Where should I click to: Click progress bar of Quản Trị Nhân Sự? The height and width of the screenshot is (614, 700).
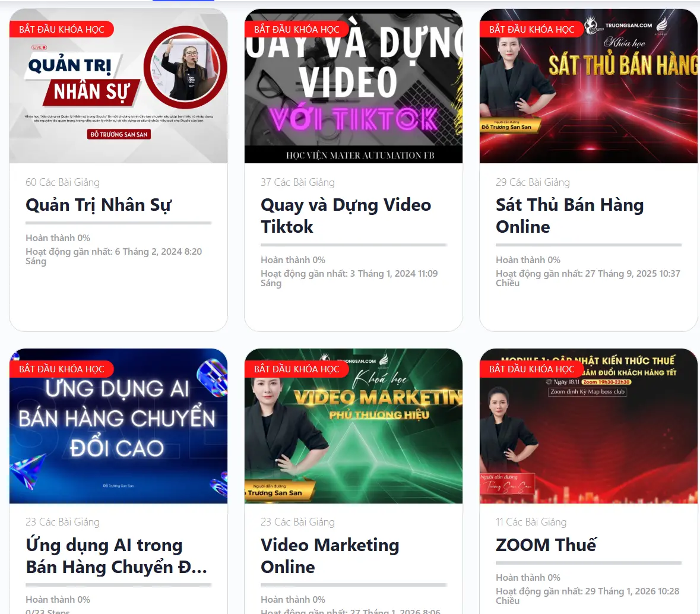tap(118, 223)
